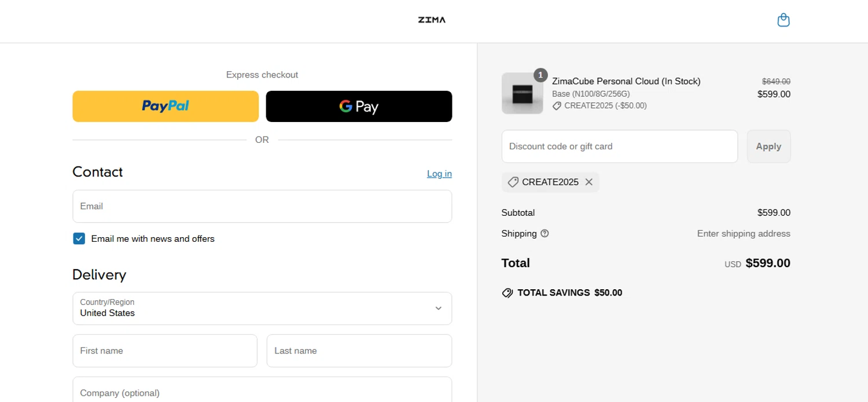Screen dimensions: 868x402
Task: Click the tag icon in CREATE2025 chip
Action: 513,182
